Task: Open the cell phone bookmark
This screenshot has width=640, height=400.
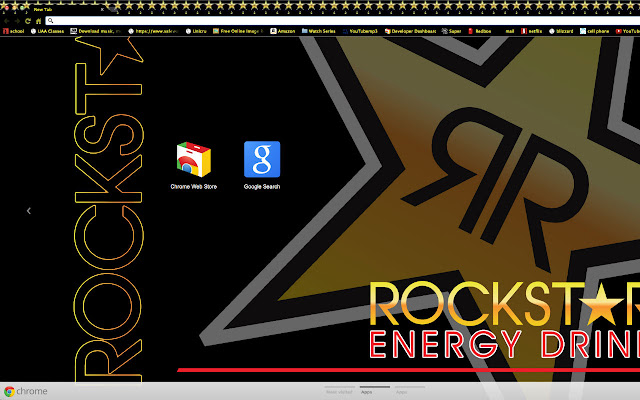Action: [x=595, y=31]
